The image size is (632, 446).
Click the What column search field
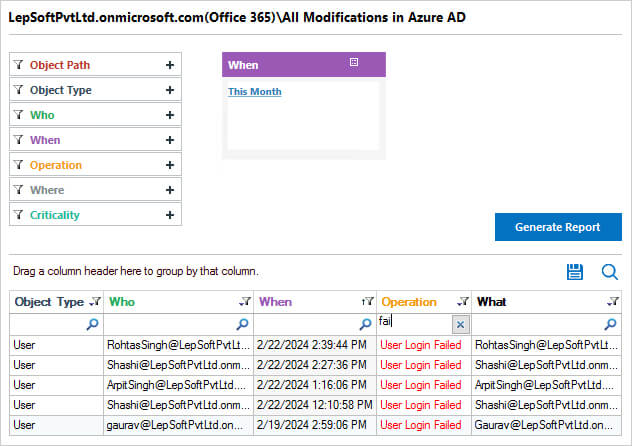point(546,324)
